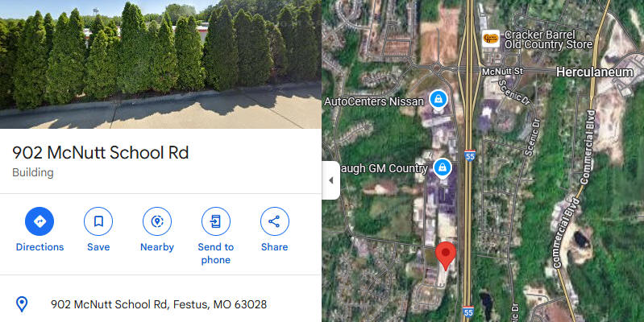644x322 pixels.
Task: Click Send to phone icon
Action: pyautogui.click(x=216, y=221)
